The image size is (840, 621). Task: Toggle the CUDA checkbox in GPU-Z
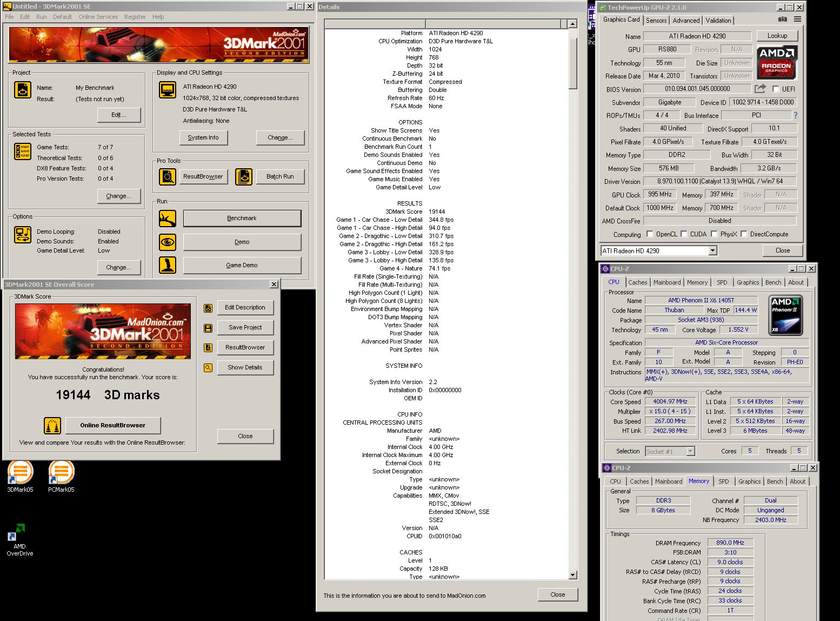(x=684, y=234)
